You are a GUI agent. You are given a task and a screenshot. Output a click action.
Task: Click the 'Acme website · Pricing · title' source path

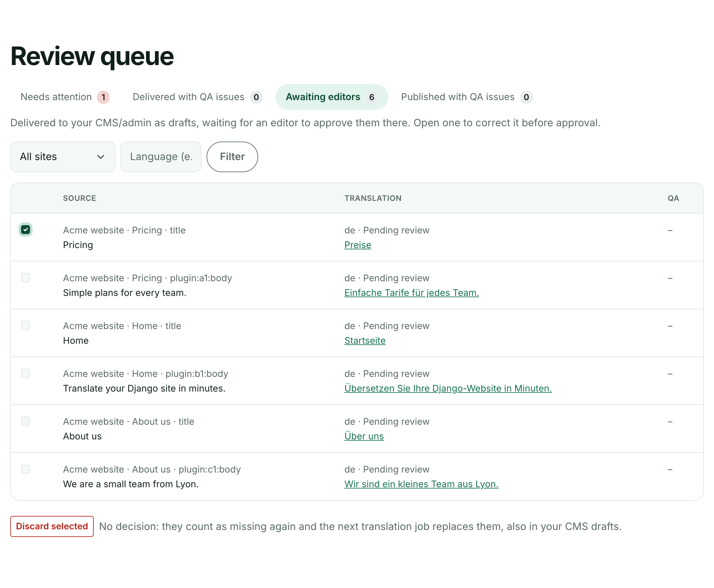click(124, 230)
